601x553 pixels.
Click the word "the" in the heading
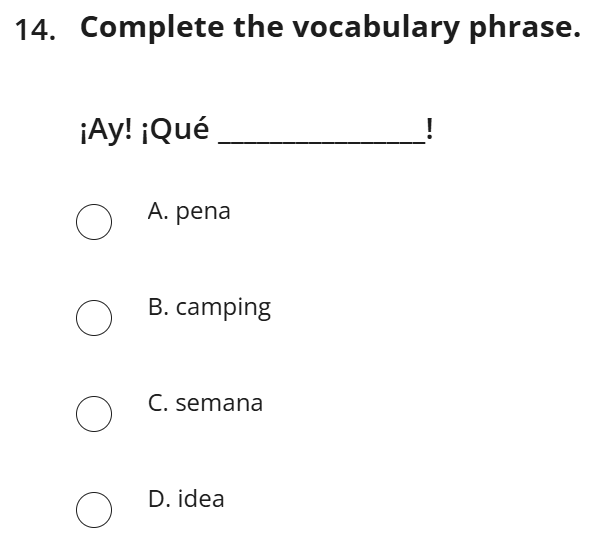[258, 28]
